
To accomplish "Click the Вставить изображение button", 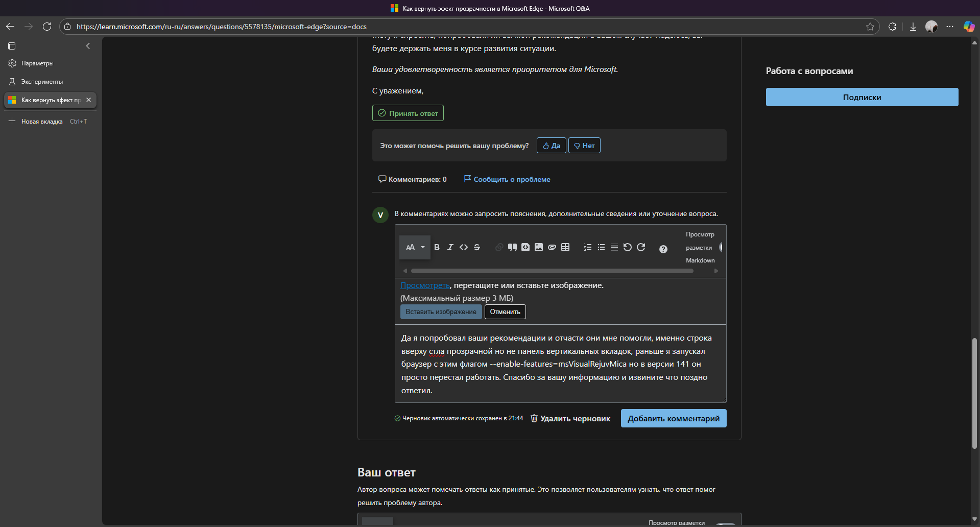I will pos(441,312).
